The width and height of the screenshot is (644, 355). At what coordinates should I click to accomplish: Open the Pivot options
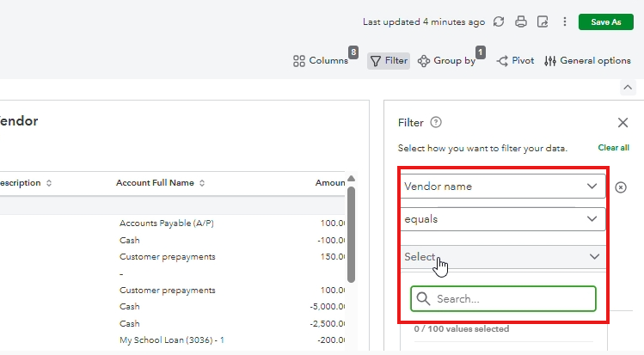tap(515, 61)
